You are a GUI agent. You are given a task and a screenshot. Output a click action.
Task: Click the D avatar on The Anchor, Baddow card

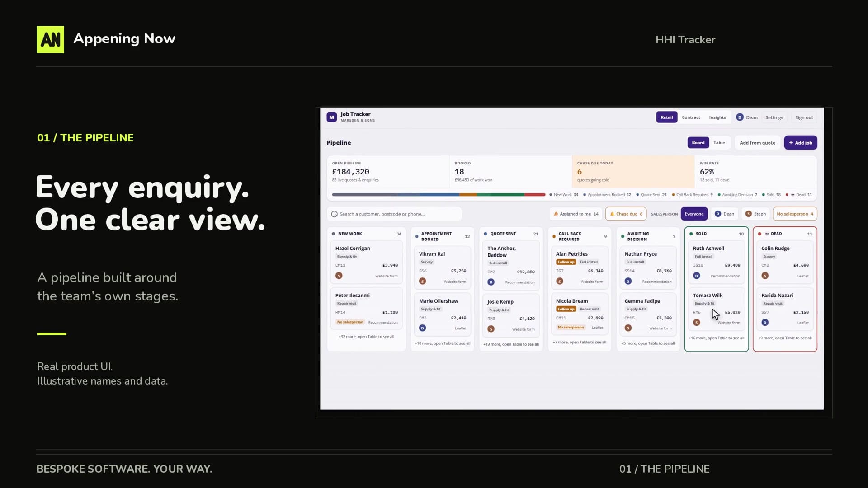click(x=491, y=282)
